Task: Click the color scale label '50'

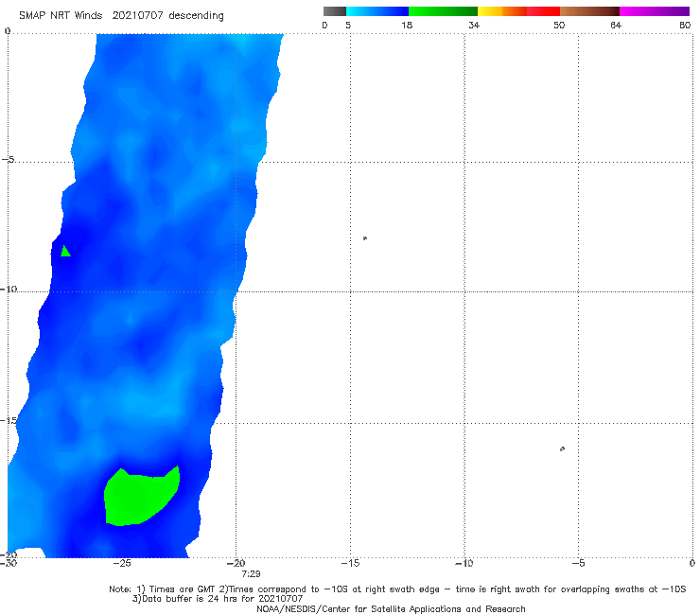Action: pyautogui.click(x=559, y=25)
